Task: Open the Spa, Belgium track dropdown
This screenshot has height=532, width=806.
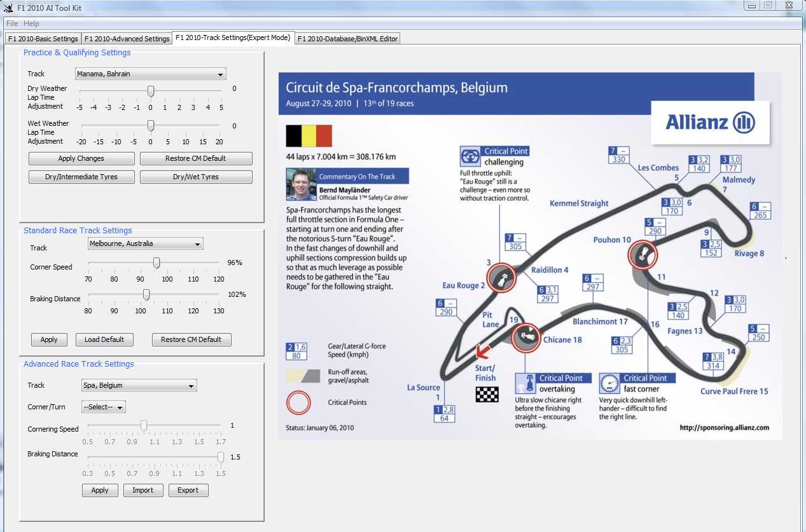Action: pos(139,385)
